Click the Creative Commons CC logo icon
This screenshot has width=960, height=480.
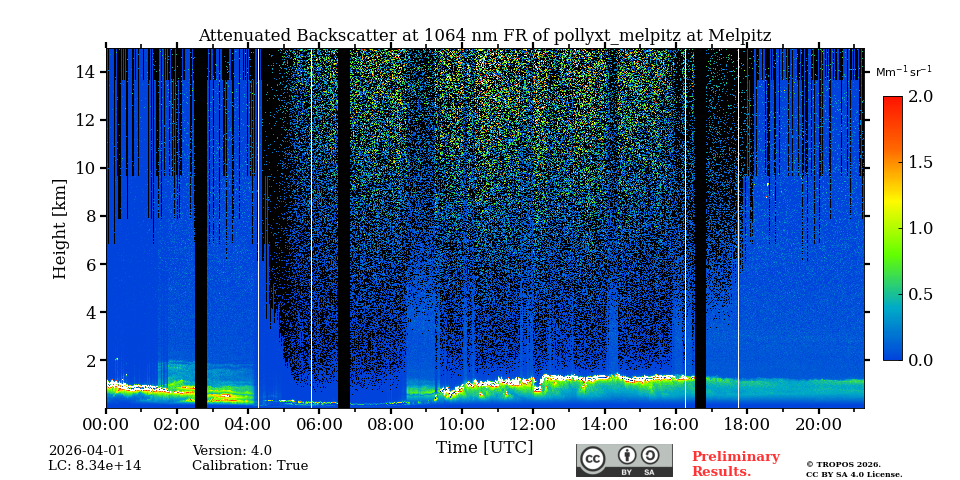click(x=593, y=459)
